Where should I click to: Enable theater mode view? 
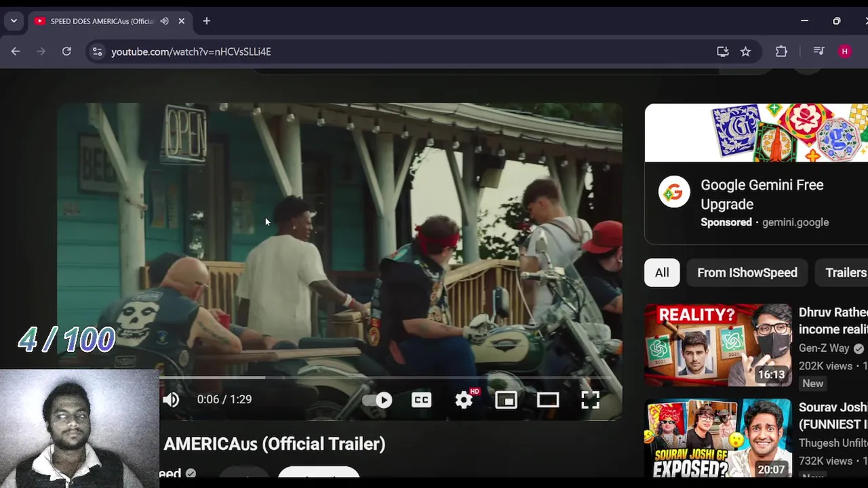(x=548, y=400)
